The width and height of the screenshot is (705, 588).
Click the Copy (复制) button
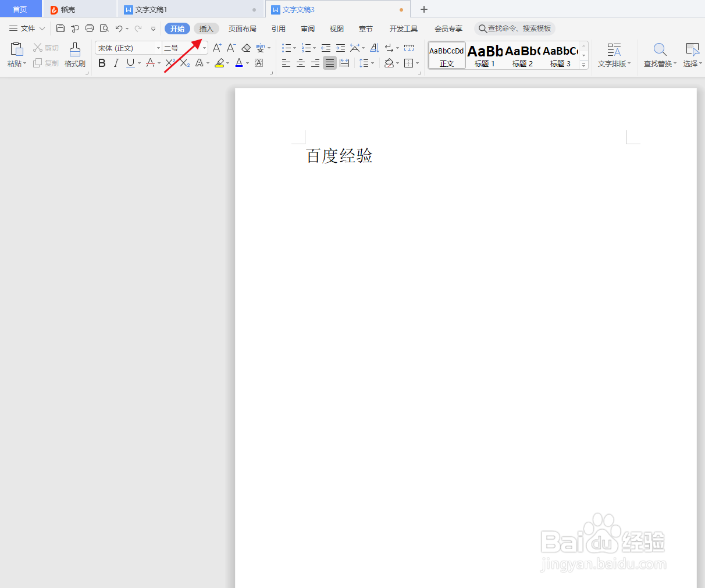46,63
